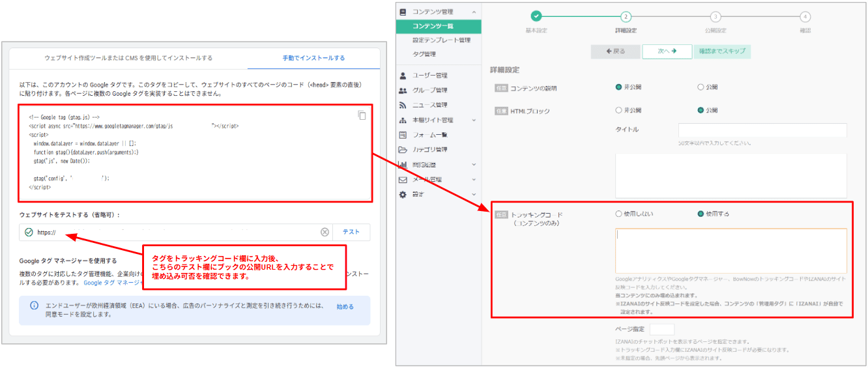Click inside the HTMLブロック text area
868x368 pixels.
pos(731,176)
